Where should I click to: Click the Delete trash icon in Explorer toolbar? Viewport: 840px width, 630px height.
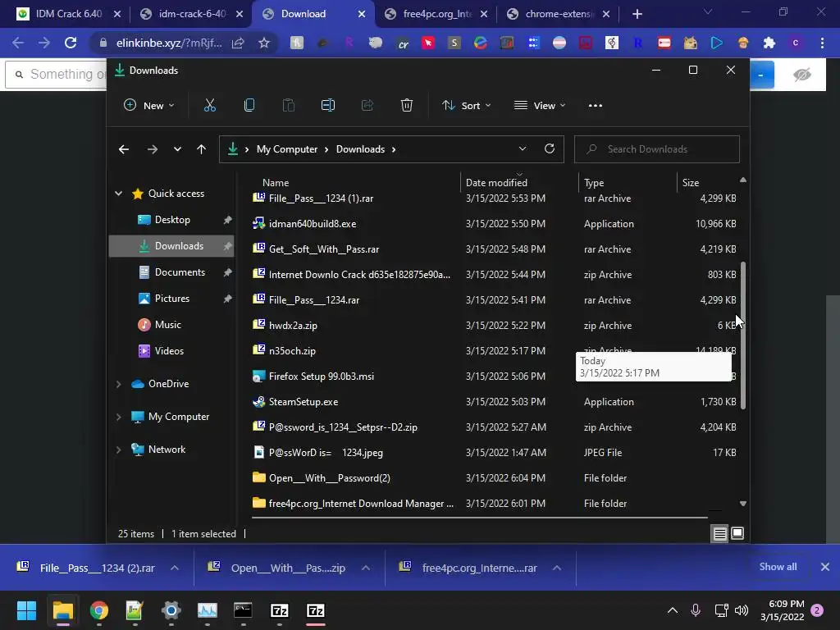(x=407, y=106)
